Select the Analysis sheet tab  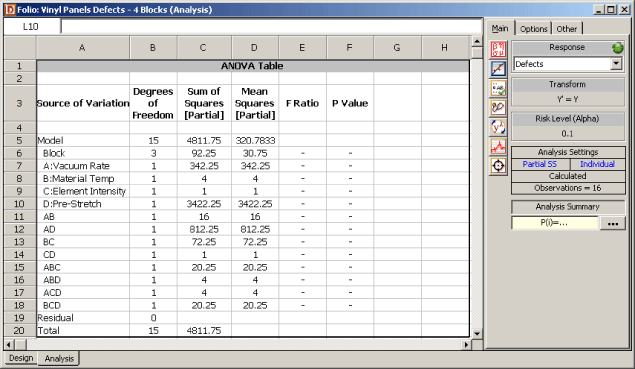[x=59, y=358]
